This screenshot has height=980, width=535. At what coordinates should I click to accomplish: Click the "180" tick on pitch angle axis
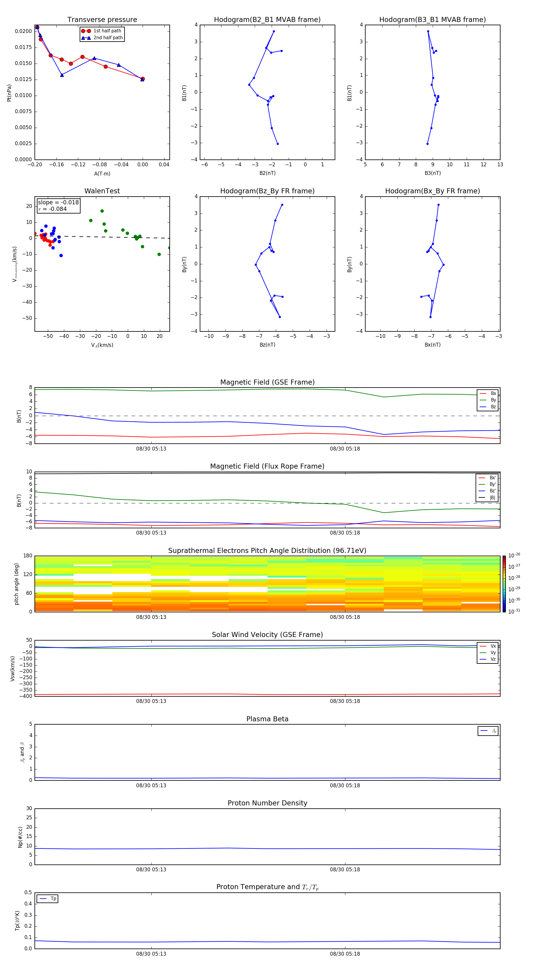pyautogui.click(x=28, y=556)
